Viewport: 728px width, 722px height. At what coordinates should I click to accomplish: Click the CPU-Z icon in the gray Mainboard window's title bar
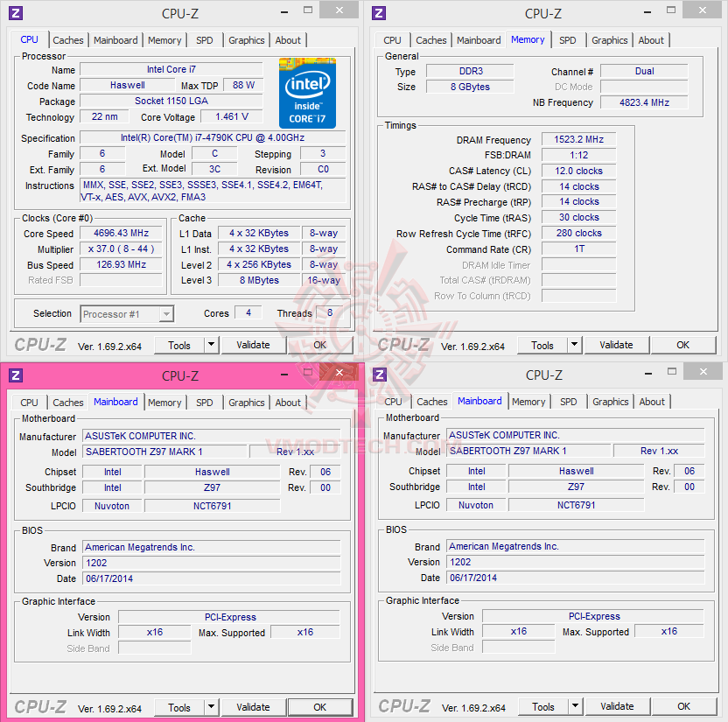tap(380, 375)
